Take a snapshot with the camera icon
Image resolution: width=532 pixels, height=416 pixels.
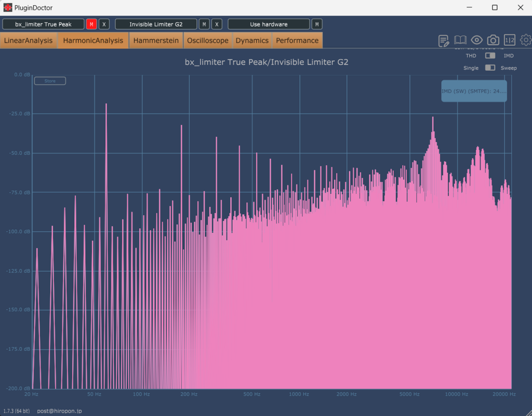pos(493,41)
